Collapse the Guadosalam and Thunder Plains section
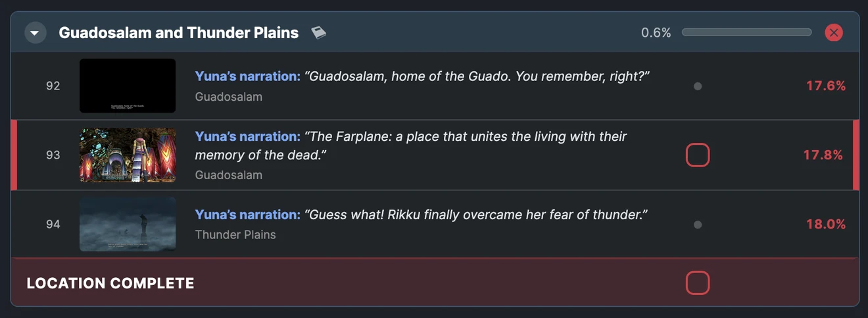This screenshot has width=868, height=318. tap(36, 32)
